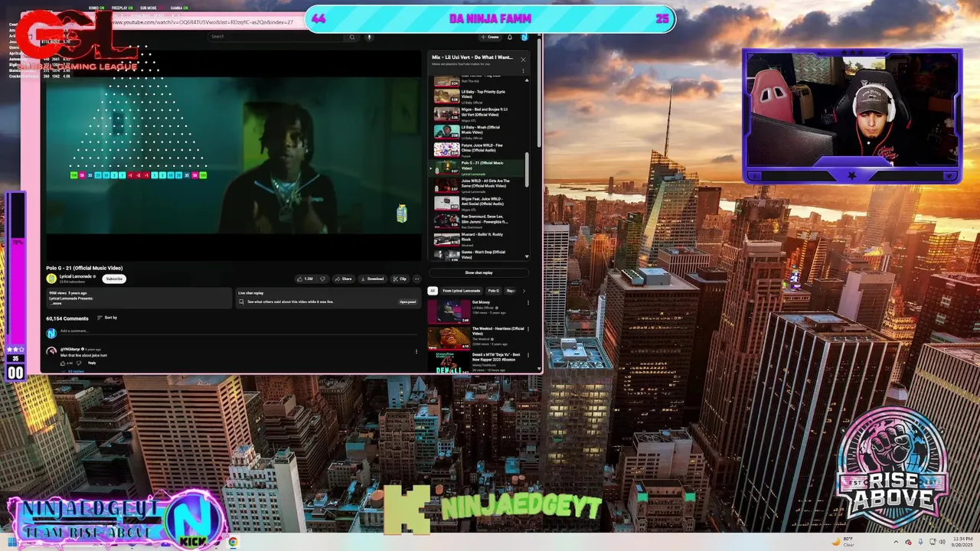980x551 pixels.
Task: Play Lil Baby - Top Priority from playlist
Action: pyautogui.click(x=480, y=96)
